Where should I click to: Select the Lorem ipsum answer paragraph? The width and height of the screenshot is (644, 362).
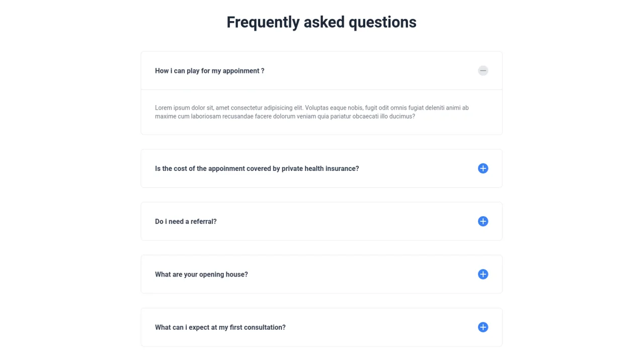(x=311, y=112)
